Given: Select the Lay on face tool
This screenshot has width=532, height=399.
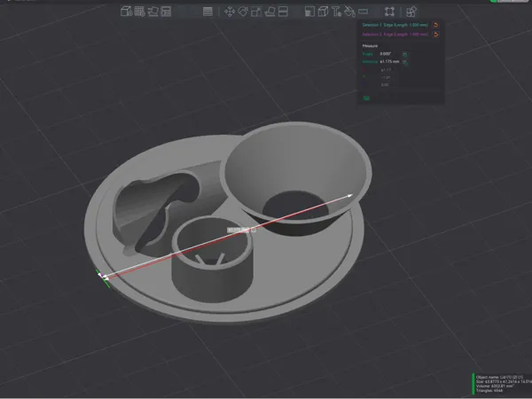Looking at the screenshot, I should tap(270, 12).
